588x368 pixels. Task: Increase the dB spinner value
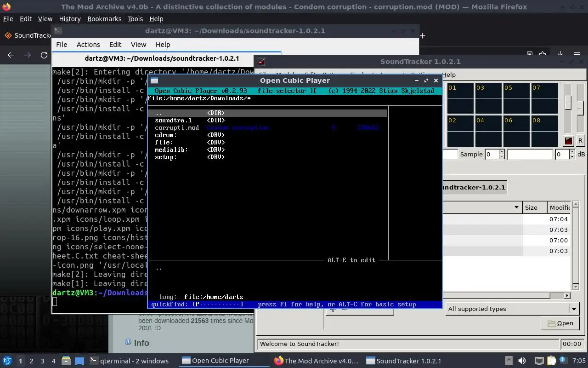coord(572,152)
